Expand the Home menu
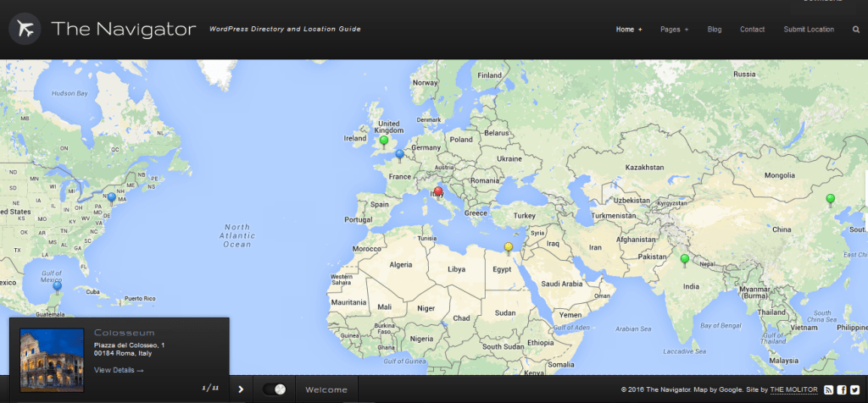The image size is (868, 403). click(x=629, y=30)
